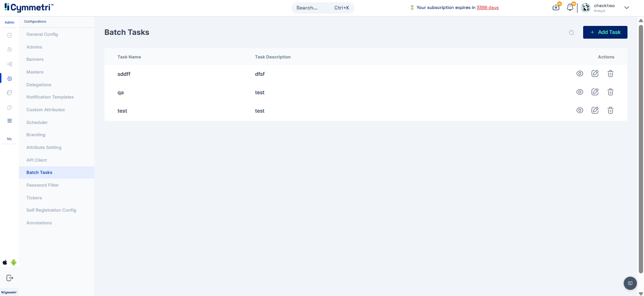Select the users icon in left rail

click(x=9, y=49)
